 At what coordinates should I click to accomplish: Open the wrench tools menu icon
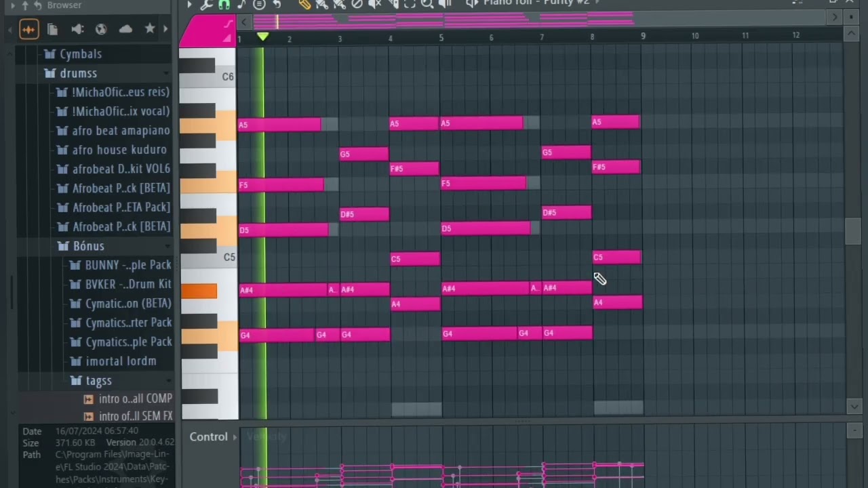click(207, 4)
